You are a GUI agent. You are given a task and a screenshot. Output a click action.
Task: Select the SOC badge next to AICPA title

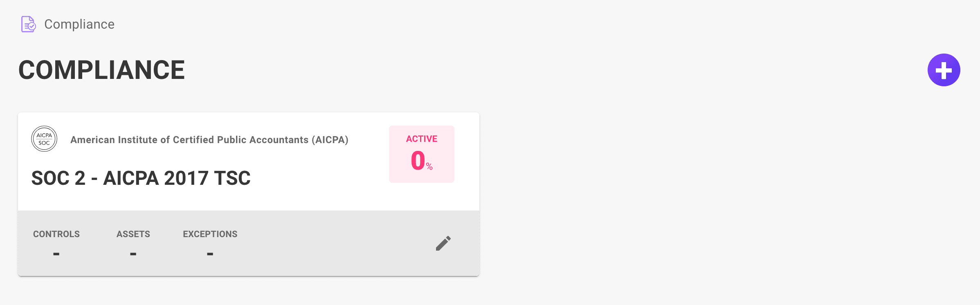(x=44, y=139)
